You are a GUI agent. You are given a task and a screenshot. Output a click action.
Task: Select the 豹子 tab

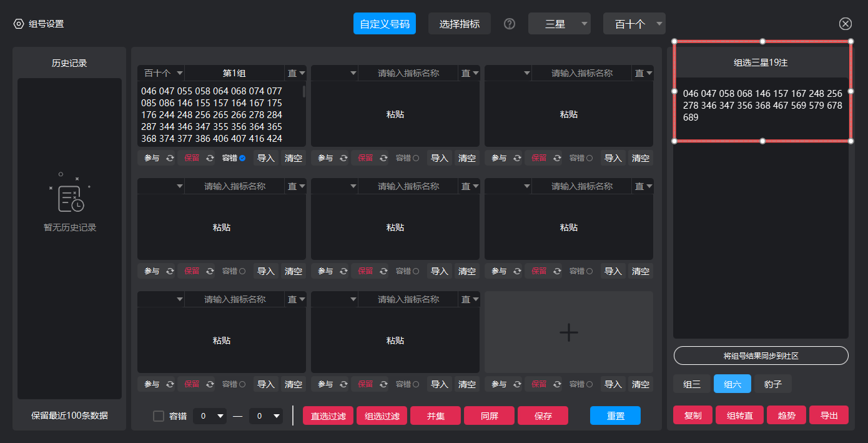tap(772, 384)
